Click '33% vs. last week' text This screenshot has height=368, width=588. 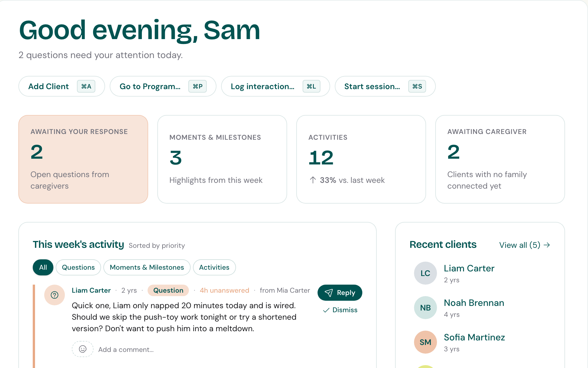[352, 180]
